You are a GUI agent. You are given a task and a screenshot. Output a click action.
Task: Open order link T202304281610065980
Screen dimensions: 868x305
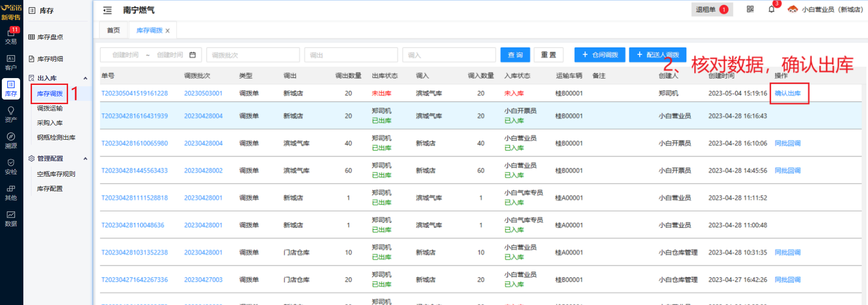[x=134, y=143]
